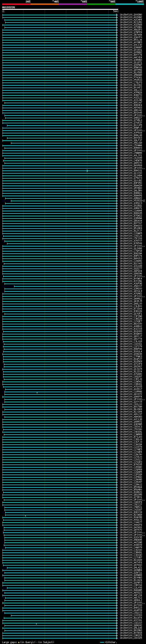Select label UniRef100_A3ILN8
The image size is (146, 644).
[x=131, y=100]
